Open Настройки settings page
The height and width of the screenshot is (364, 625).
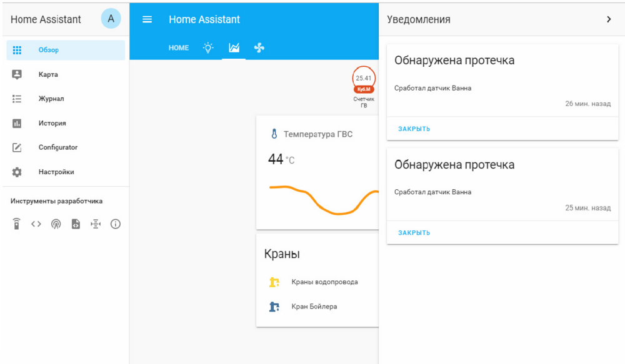coord(66,172)
